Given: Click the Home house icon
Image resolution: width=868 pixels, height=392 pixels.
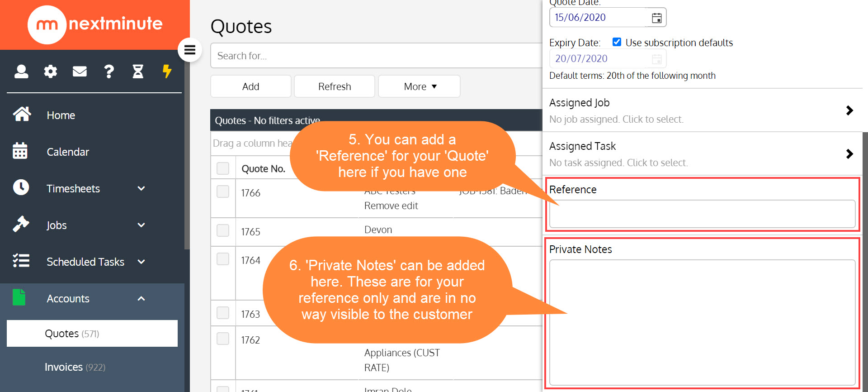Looking at the screenshot, I should point(22,115).
